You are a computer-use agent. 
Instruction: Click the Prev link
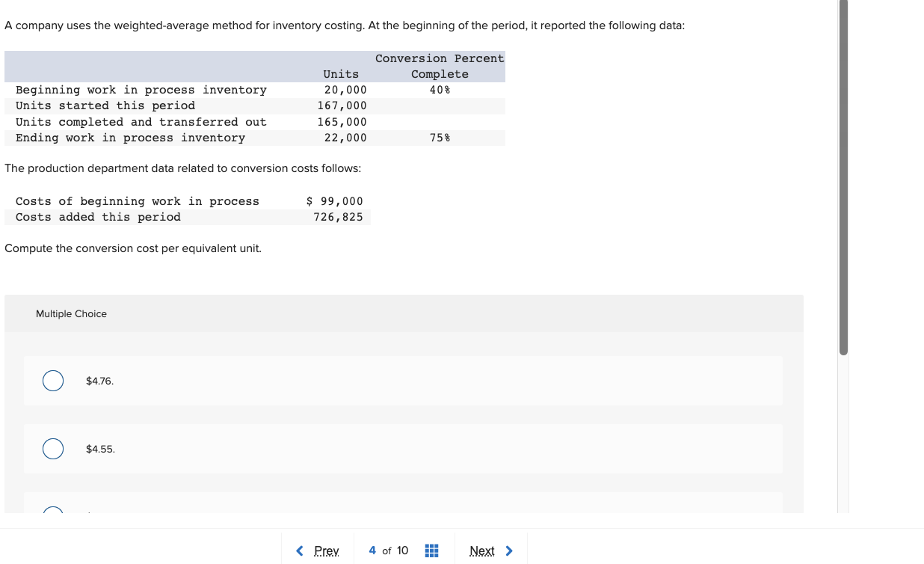pos(326,551)
